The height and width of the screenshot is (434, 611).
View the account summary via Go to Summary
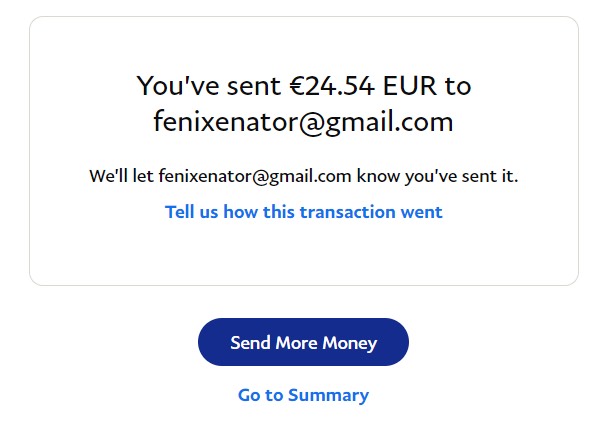coord(303,395)
